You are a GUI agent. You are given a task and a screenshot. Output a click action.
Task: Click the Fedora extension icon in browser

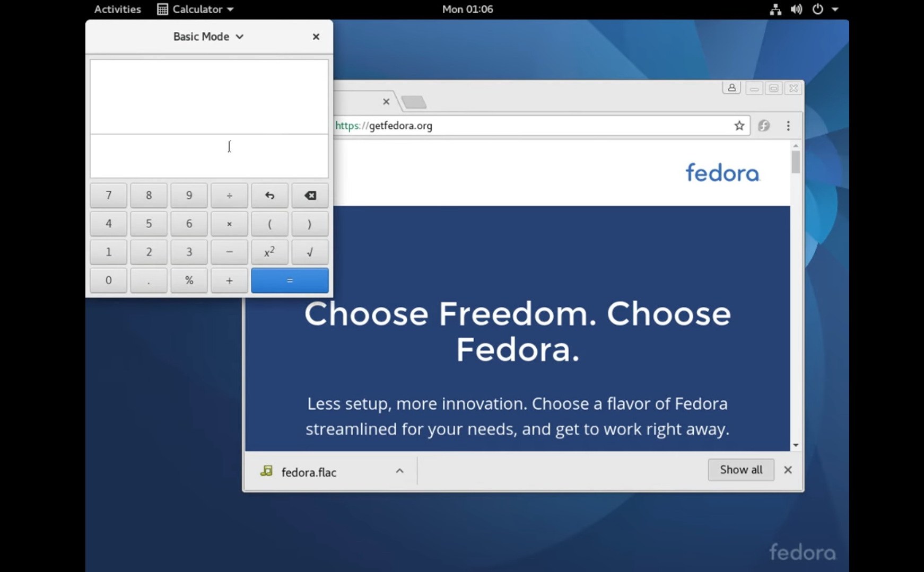click(x=764, y=126)
